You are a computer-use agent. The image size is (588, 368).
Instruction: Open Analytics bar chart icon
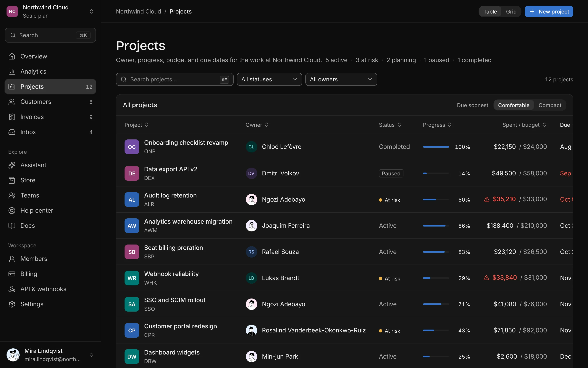(12, 71)
